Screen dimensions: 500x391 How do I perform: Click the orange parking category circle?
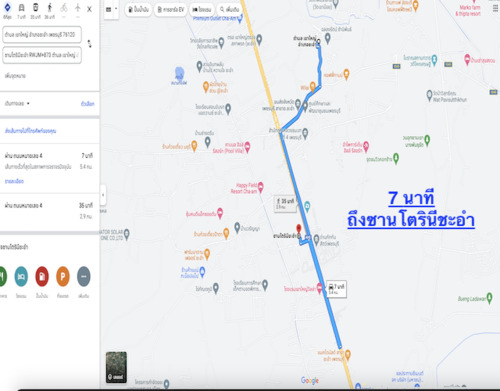pos(63,276)
